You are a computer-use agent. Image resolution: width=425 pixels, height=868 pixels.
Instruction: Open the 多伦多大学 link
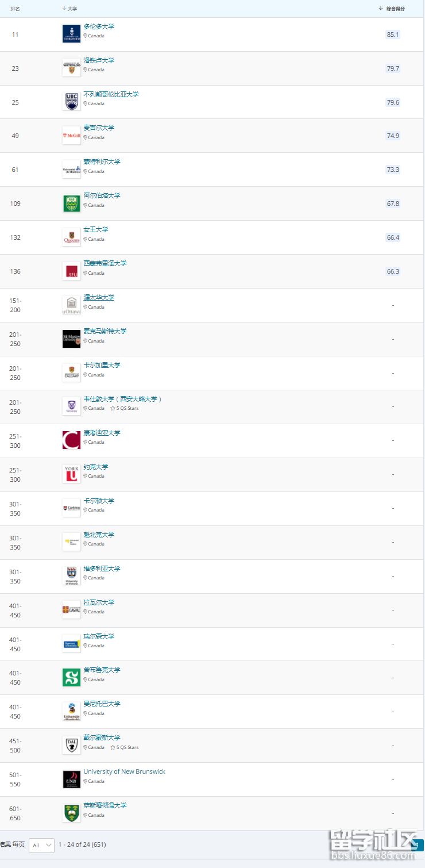[x=99, y=26]
